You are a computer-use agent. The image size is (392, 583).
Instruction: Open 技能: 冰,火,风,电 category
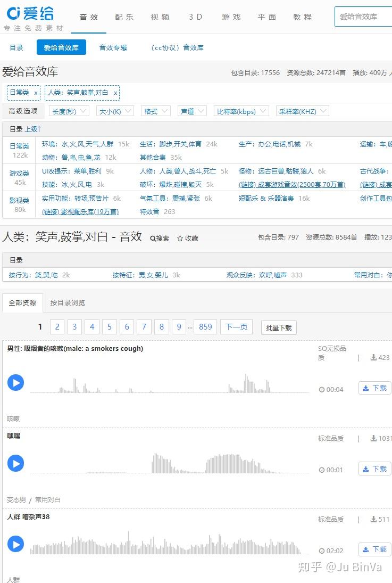click(67, 185)
